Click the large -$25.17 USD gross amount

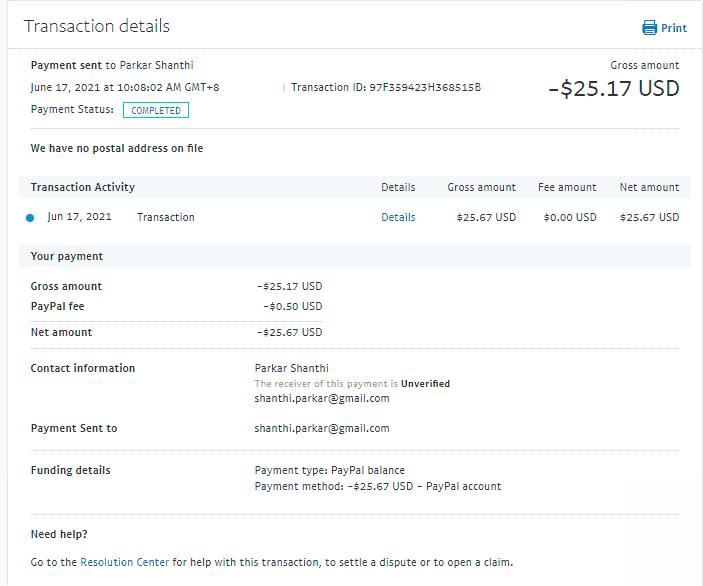click(x=613, y=88)
